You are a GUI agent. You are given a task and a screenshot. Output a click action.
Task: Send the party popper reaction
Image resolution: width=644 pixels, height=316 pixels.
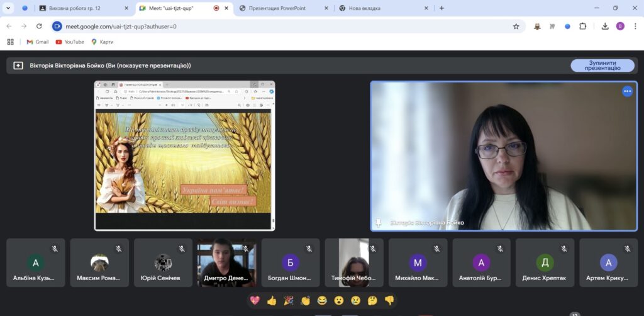(x=289, y=300)
